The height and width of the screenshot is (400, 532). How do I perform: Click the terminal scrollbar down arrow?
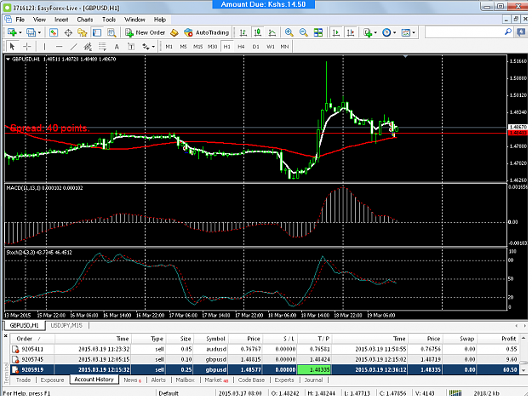(523, 371)
